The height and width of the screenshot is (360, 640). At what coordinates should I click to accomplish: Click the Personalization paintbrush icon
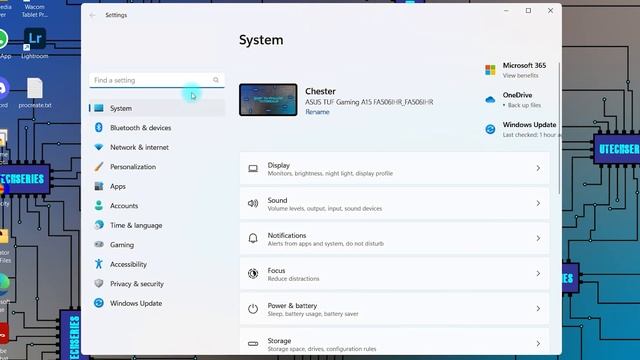click(x=99, y=167)
